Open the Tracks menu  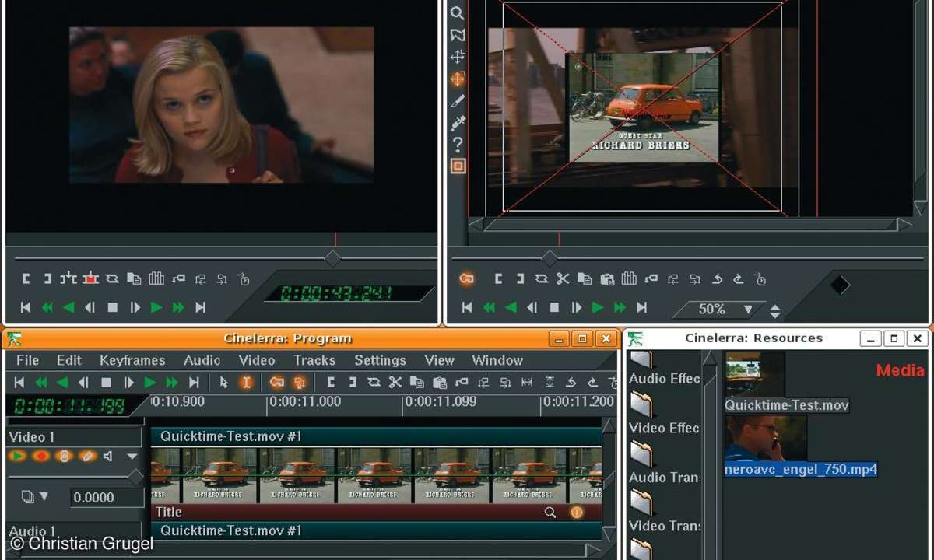314,360
